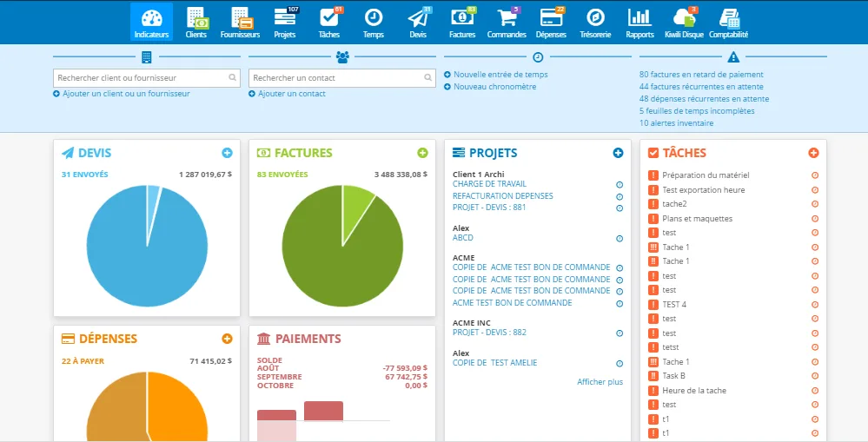Open the Comptabilité module
Viewport: 868px width, 442px height.
point(728,22)
